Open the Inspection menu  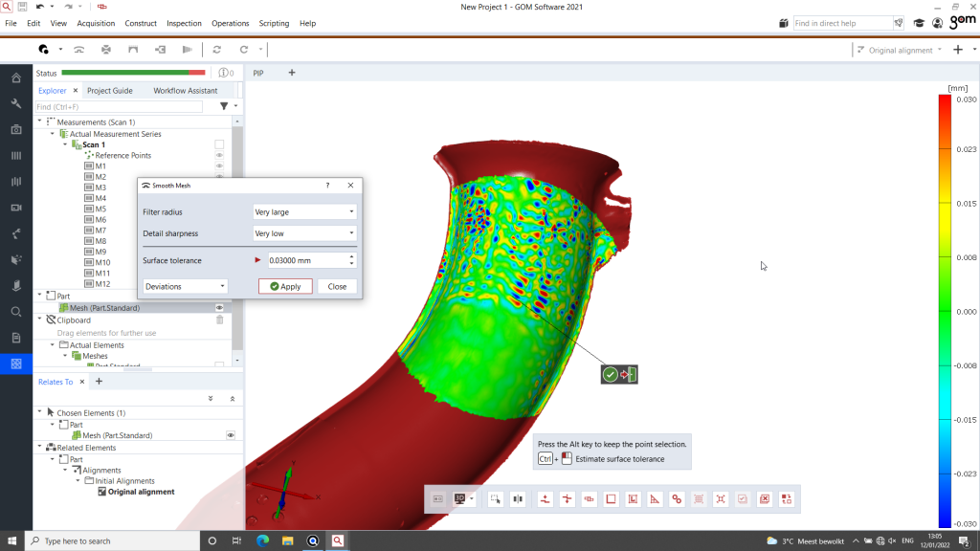184,23
